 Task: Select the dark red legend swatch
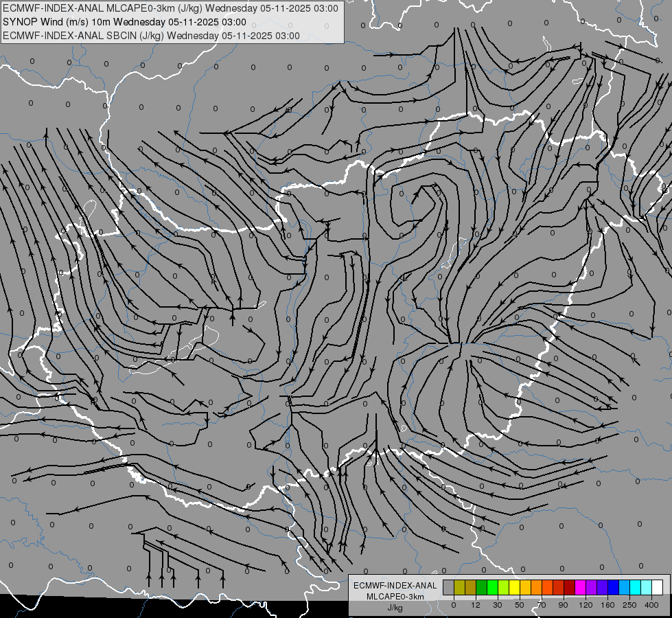pyautogui.click(x=570, y=587)
